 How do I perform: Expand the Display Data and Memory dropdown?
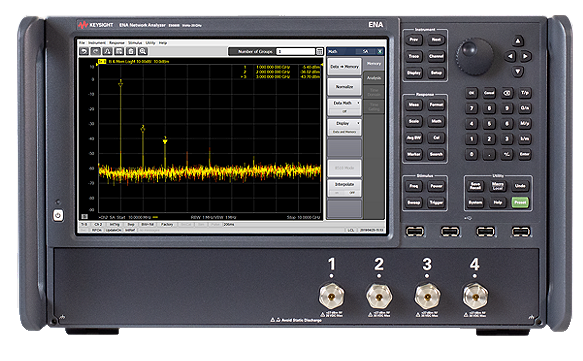(x=344, y=127)
